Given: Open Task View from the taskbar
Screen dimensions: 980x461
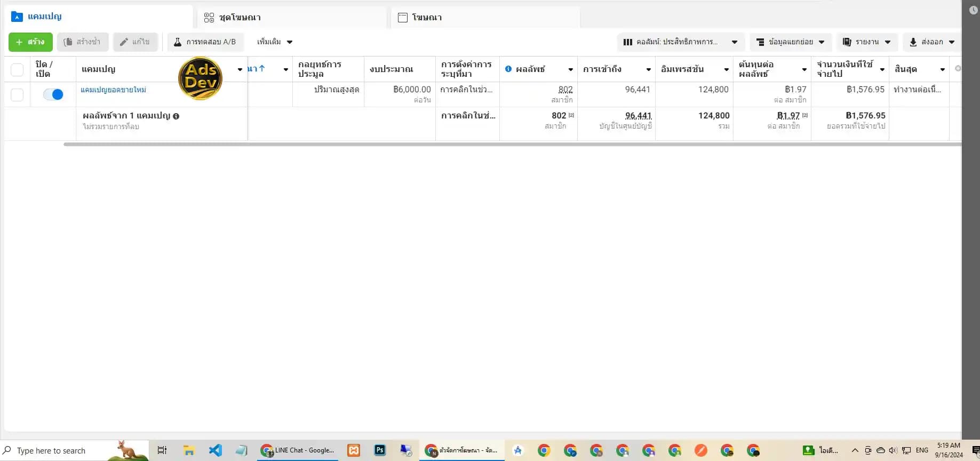Looking at the screenshot, I should (162, 451).
